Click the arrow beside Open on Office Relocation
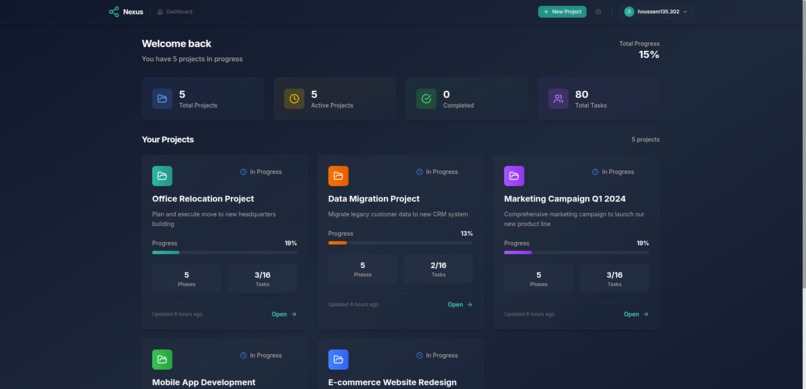 [294, 314]
